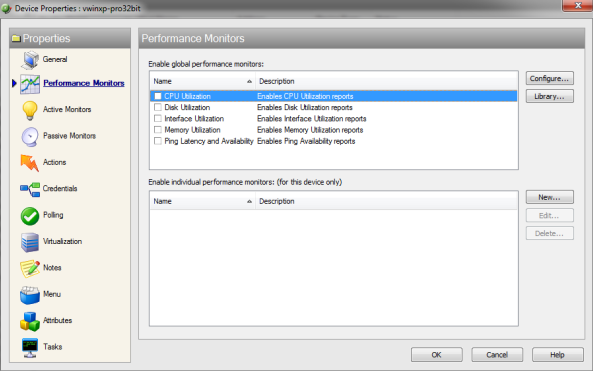Toggle the Ping Latency and Availability checkbox

coord(158,141)
